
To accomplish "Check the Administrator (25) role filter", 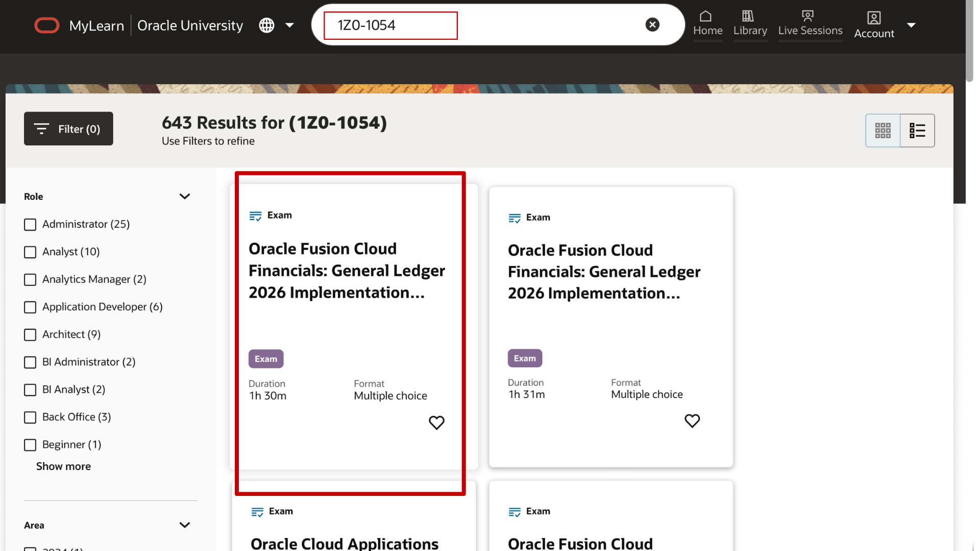I will [x=30, y=224].
